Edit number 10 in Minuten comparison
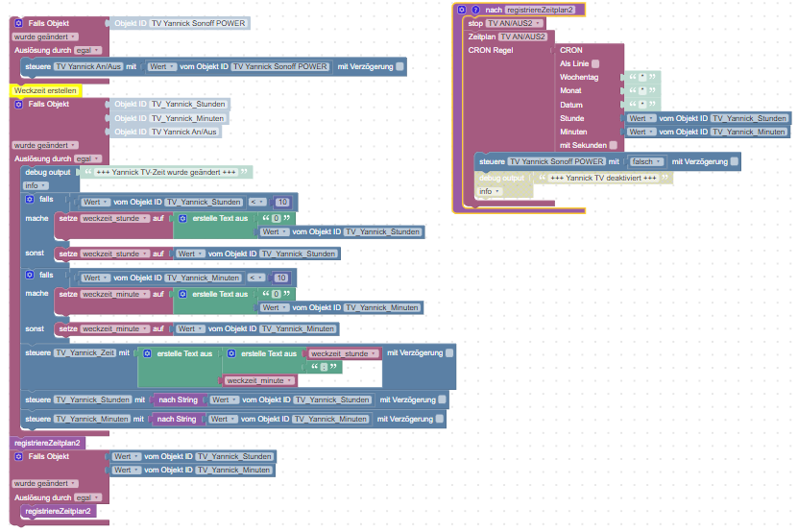The height and width of the screenshot is (532, 798). point(281,278)
